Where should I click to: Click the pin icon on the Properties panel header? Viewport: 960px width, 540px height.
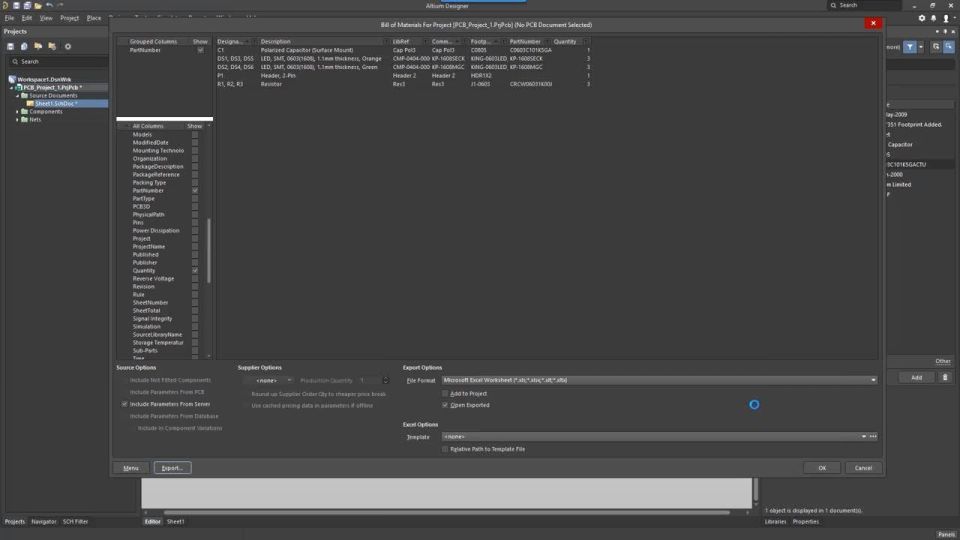[946, 31]
